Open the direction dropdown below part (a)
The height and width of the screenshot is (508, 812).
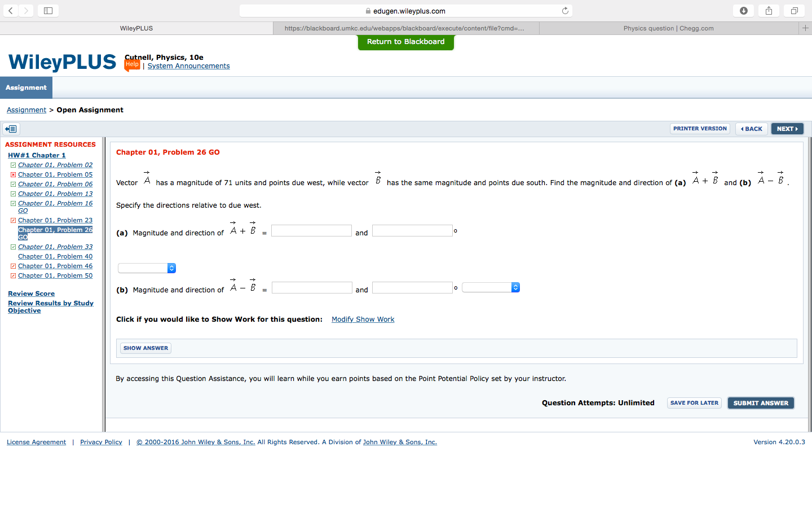pos(147,268)
